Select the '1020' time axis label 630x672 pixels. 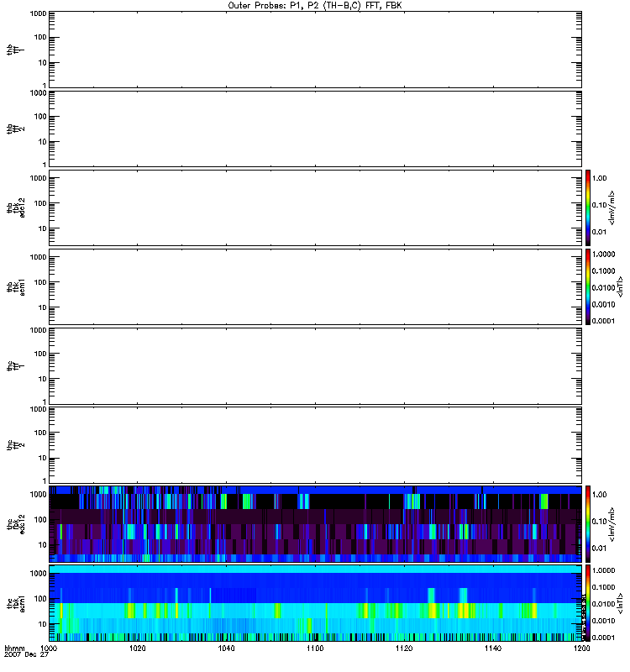(x=138, y=648)
